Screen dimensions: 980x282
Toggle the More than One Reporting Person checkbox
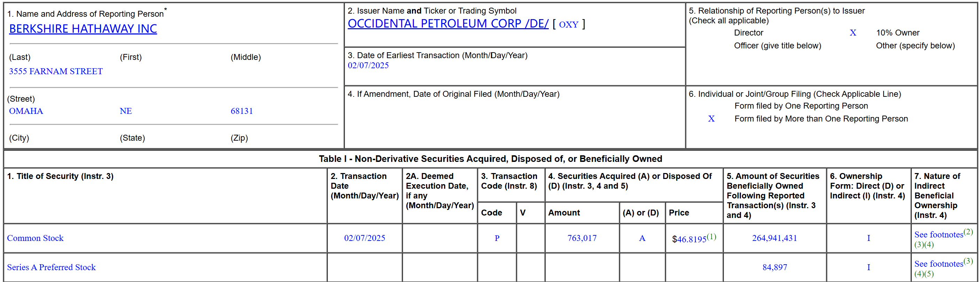[x=711, y=119]
